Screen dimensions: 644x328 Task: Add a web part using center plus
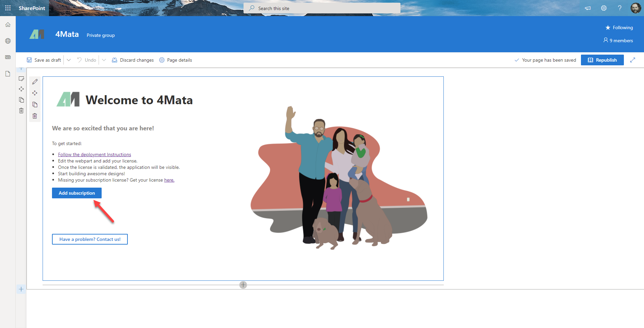[243, 285]
